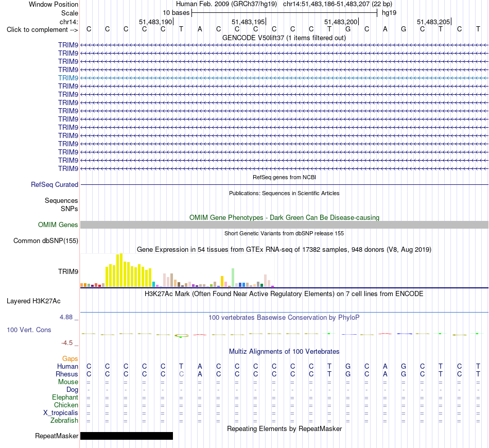Viewport: 489px width, 448px height.
Task: Select the SNPs subtrack label
Action: (69, 209)
